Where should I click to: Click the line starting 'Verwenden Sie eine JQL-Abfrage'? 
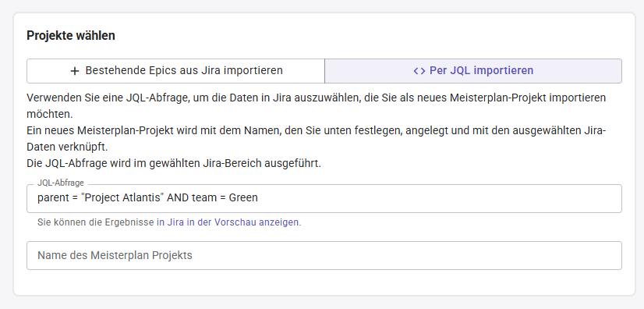tap(317, 98)
